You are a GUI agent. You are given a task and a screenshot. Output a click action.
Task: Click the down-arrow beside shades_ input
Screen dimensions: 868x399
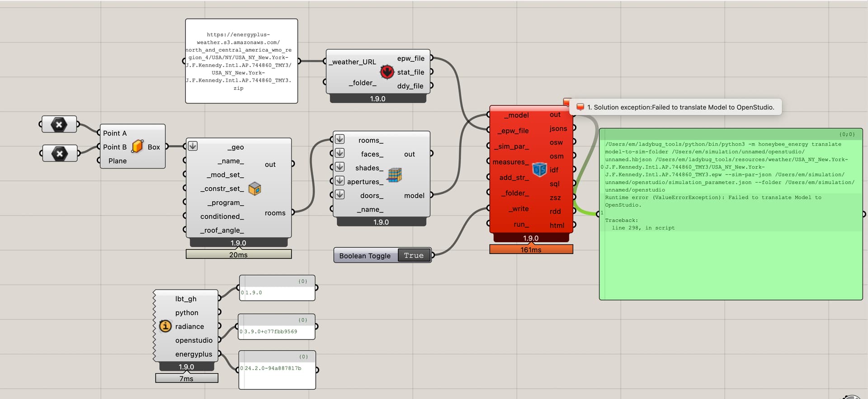[x=340, y=167]
